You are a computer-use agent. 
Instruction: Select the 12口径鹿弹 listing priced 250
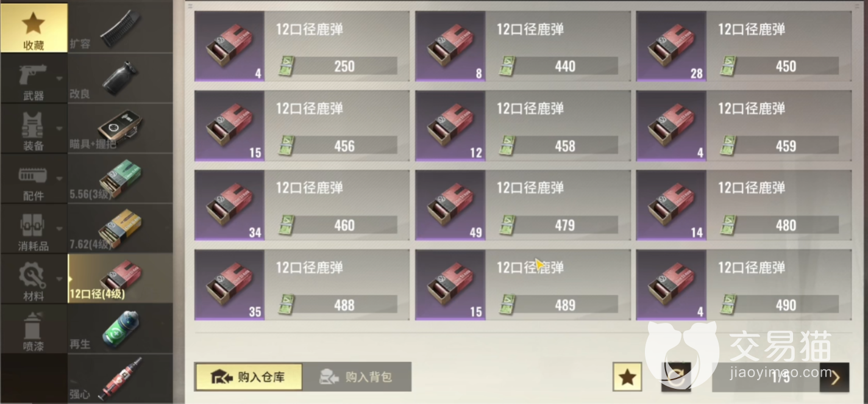(302, 46)
